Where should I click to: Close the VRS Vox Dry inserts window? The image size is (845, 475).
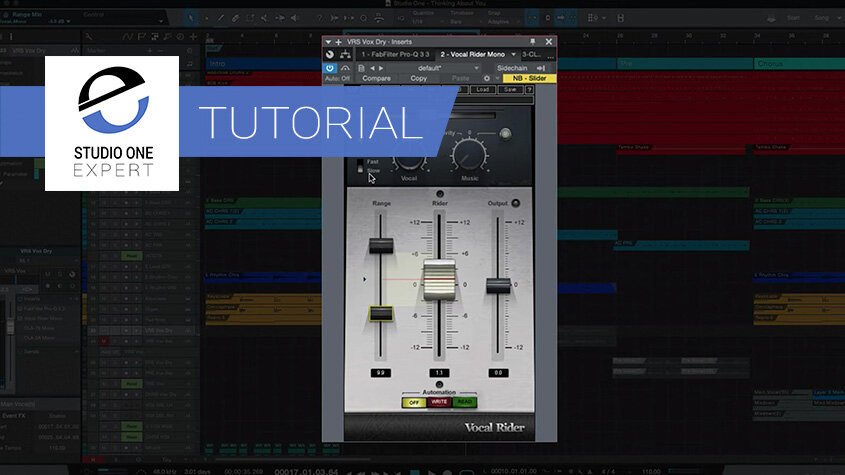[549, 42]
